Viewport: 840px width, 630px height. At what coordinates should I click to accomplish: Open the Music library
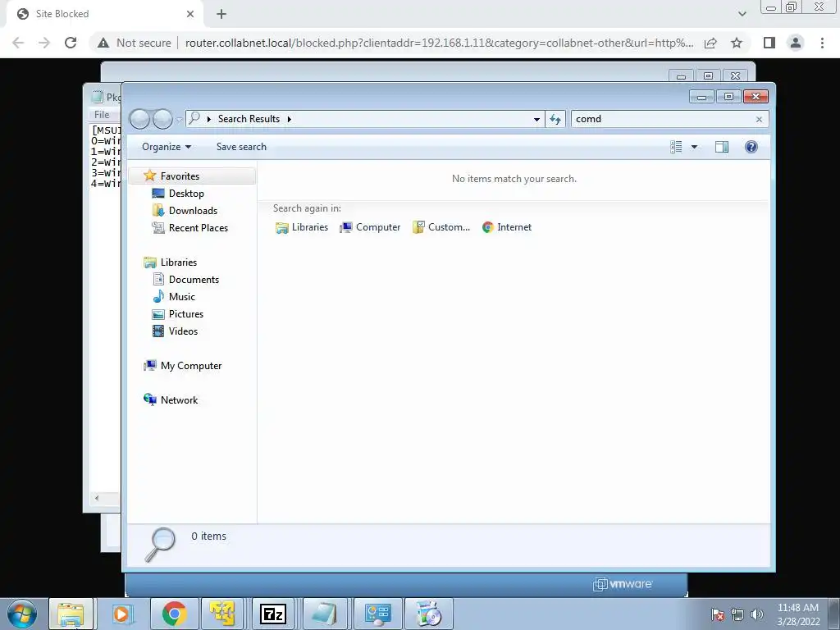tap(181, 297)
